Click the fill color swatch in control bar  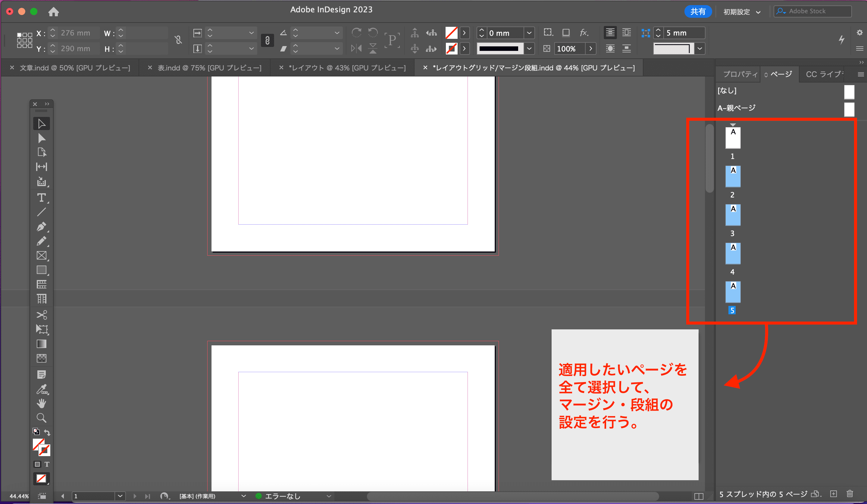[x=451, y=33]
